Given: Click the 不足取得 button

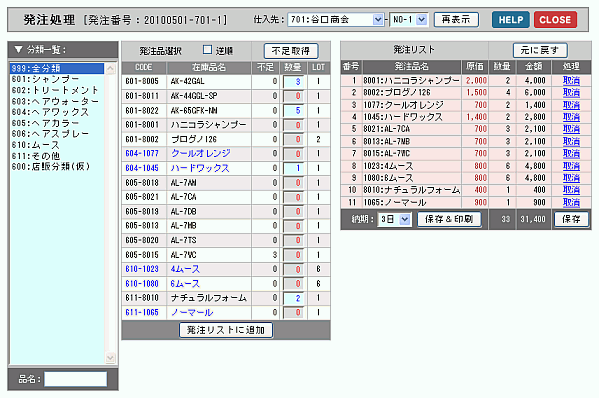Looking at the screenshot, I should tap(291, 51).
